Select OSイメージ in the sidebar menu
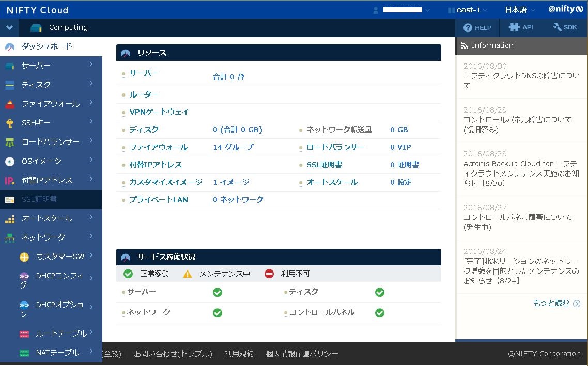 (51, 162)
